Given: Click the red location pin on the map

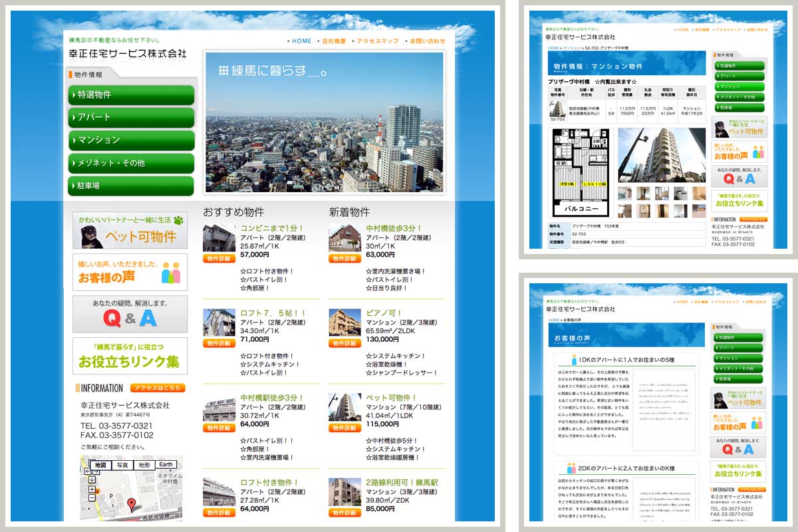Looking at the screenshot, I should 131,503.
